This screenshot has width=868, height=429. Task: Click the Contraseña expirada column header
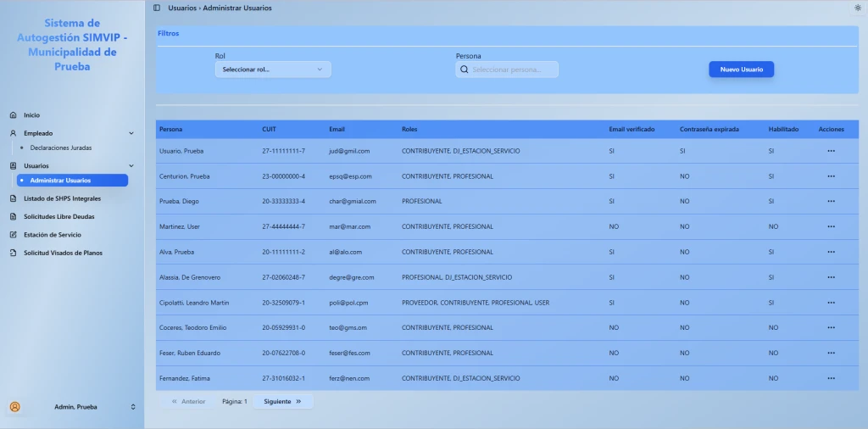click(x=709, y=130)
